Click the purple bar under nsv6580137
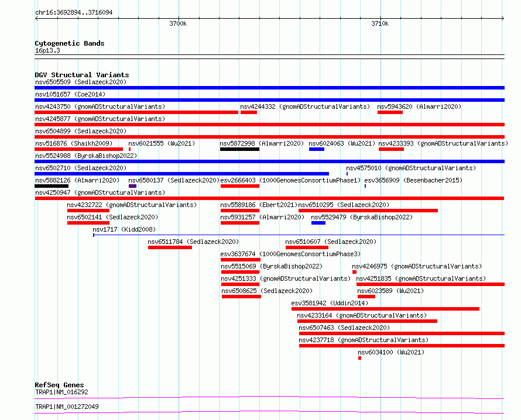The width and height of the screenshot is (521, 420). point(132,186)
